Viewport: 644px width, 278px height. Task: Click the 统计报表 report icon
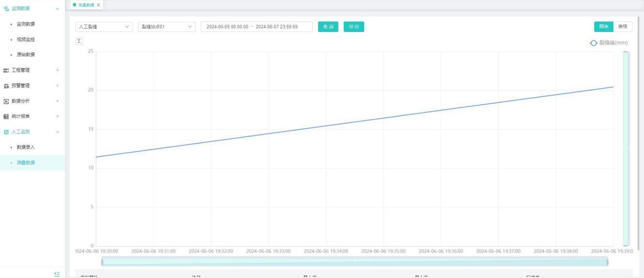click(x=6, y=117)
